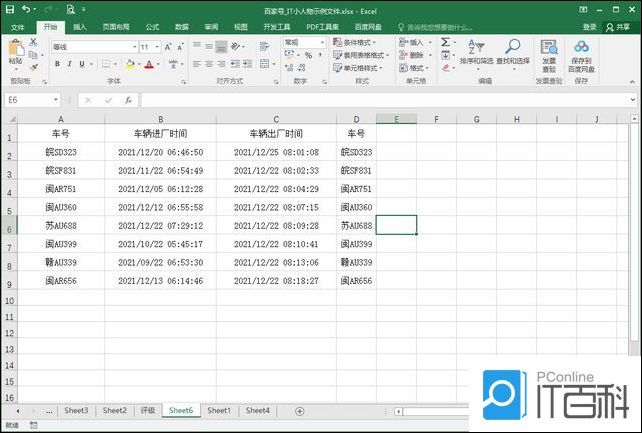
Task: Switch to the PDF tools ribbon tab
Action: pos(322,27)
